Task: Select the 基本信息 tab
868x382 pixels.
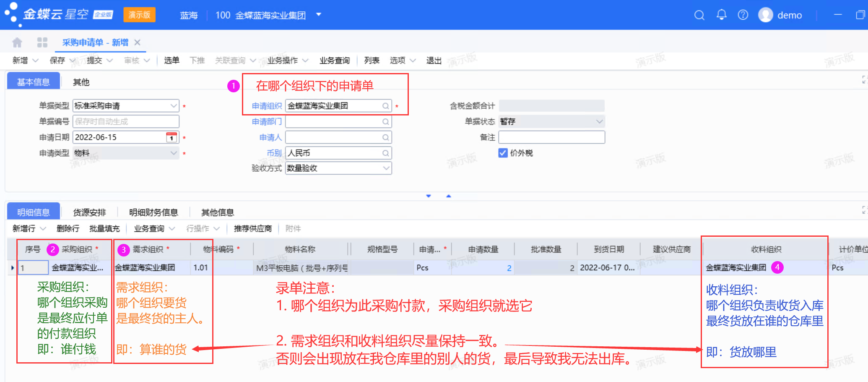Action: coord(34,81)
